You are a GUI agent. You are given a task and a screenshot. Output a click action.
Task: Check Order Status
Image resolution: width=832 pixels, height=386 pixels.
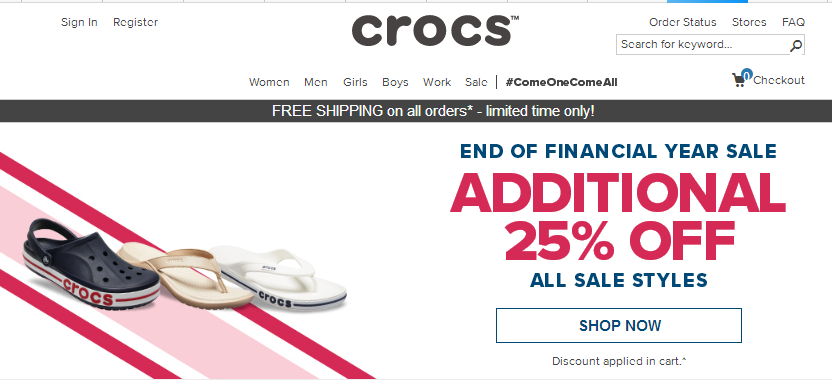pyautogui.click(x=682, y=22)
